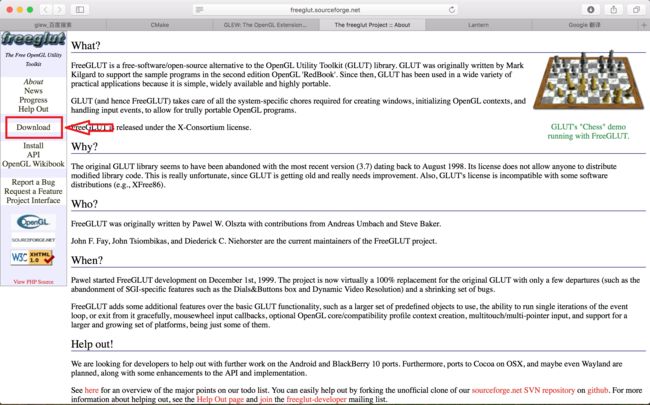The height and width of the screenshot is (405, 650).
Task: Click the 'join' mailing list link
Action: pos(266,399)
